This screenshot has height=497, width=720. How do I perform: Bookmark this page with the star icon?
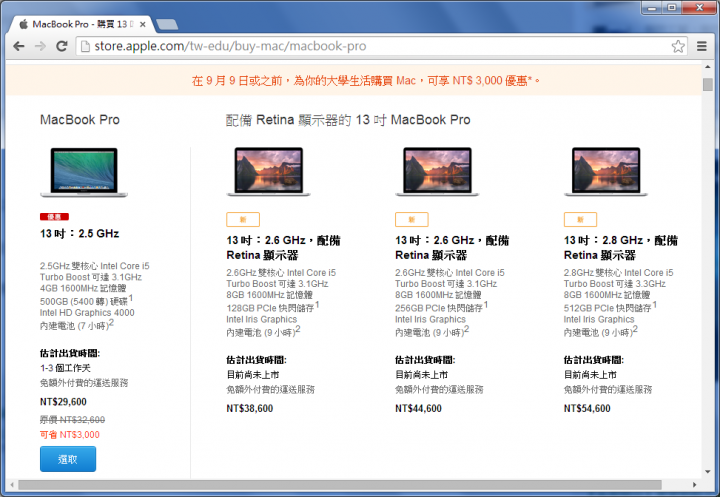pyautogui.click(x=678, y=46)
